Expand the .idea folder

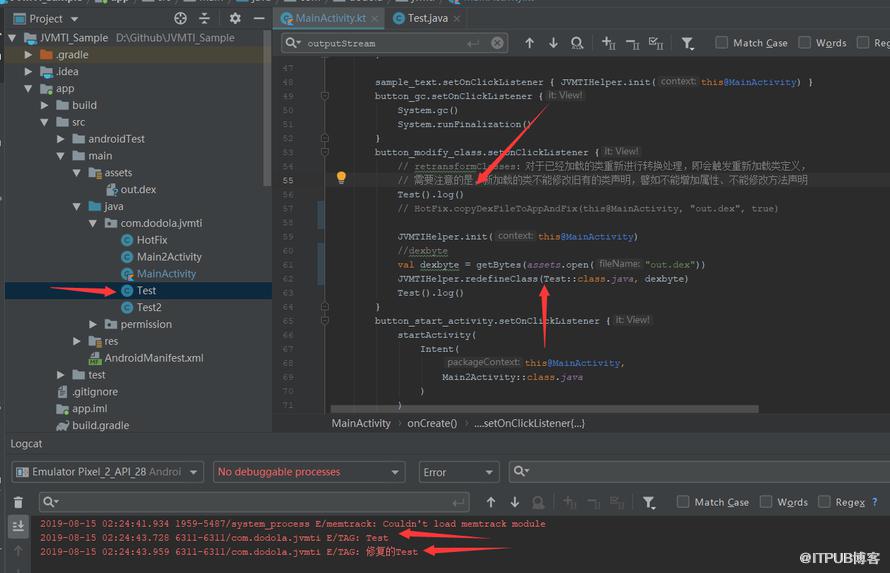(28, 71)
